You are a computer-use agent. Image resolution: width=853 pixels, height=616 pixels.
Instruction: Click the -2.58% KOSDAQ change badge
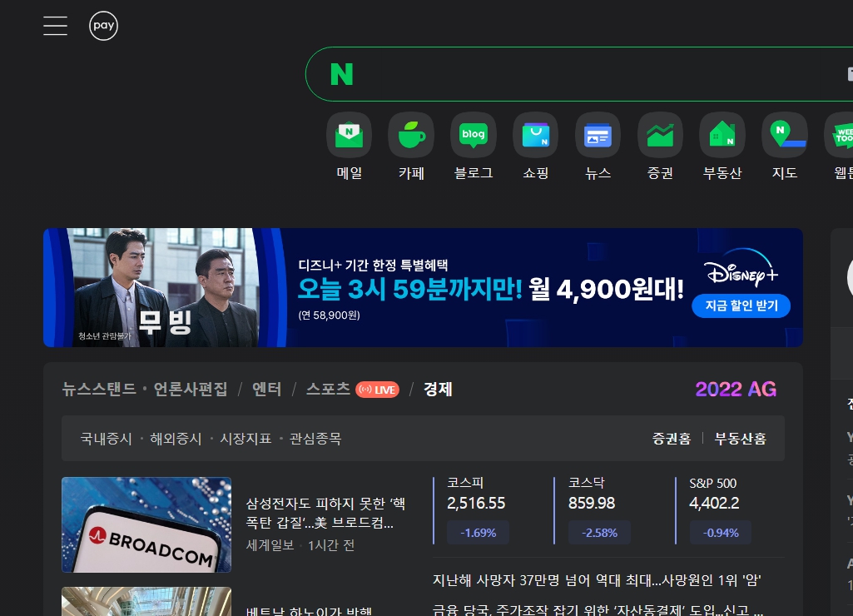click(x=599, y=533)
